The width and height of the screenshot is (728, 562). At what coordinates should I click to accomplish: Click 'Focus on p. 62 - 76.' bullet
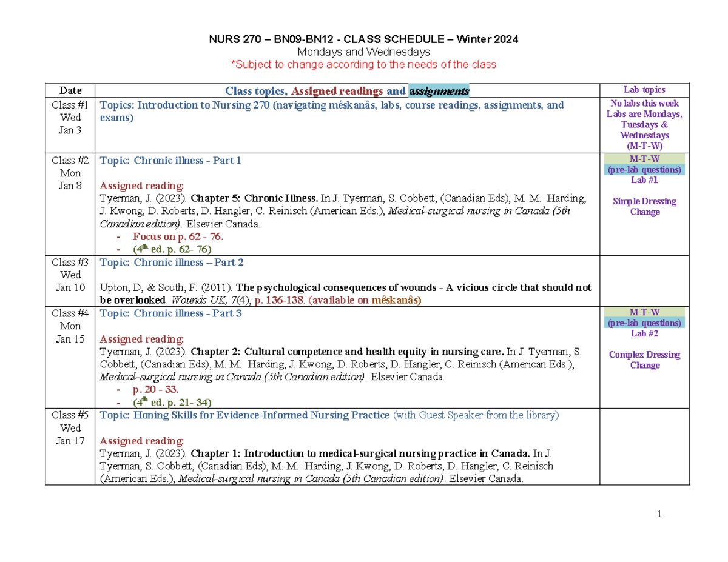tap(179, 237)
